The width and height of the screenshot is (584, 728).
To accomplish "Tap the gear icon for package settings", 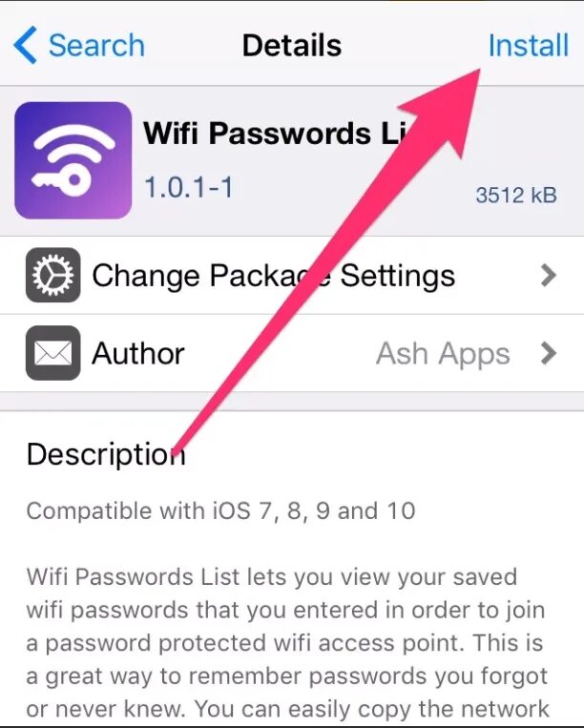I will (x=52, y=275).
